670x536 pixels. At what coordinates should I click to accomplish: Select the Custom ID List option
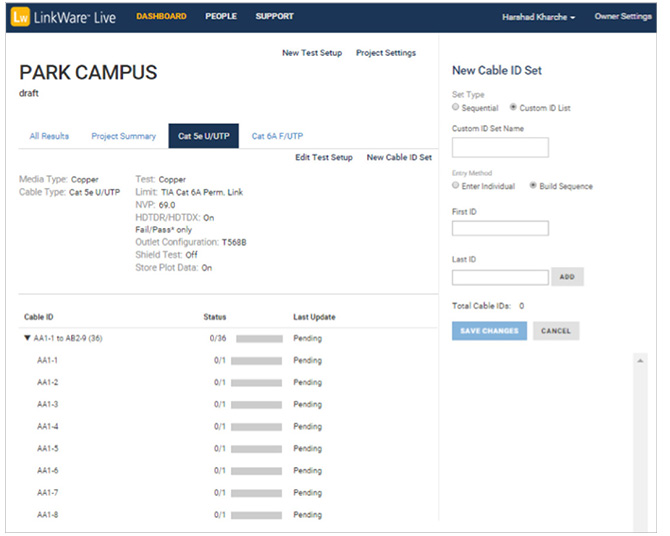point(514,107)
